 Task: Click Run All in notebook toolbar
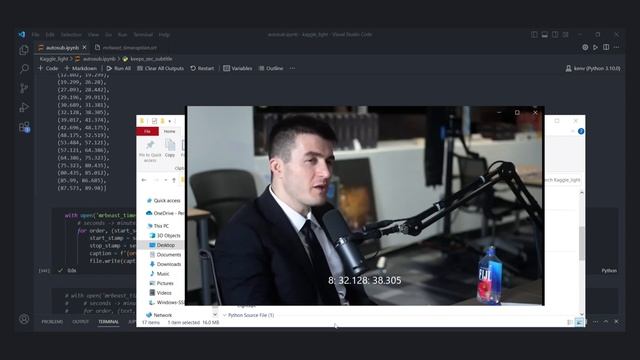(x=118, y=68)
